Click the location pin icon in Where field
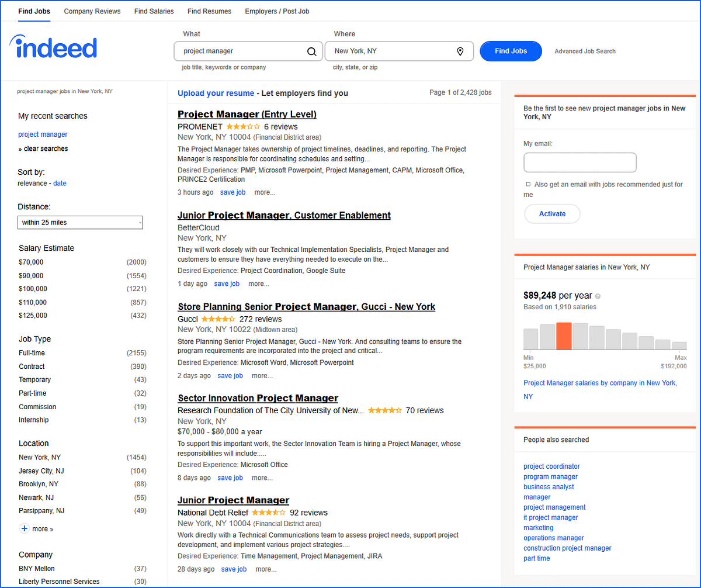The width and height of the screenshot is (701, 588). [460, 51]
